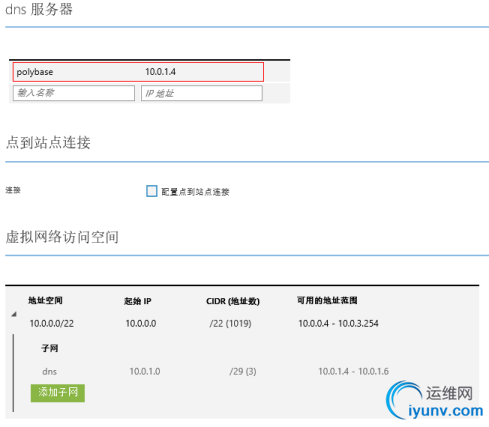This screenshot has height=427, width=489.
Task: Select the polybase DNS server row
Action: tap(138, 72)
